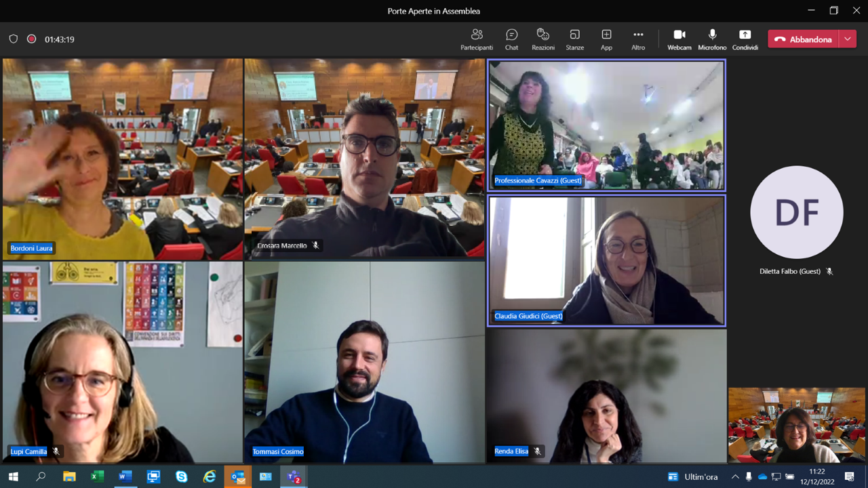Click Diletta Falbo's DF avatar
The width and height of the screenshot is (868, 488).
coord(796,212)
